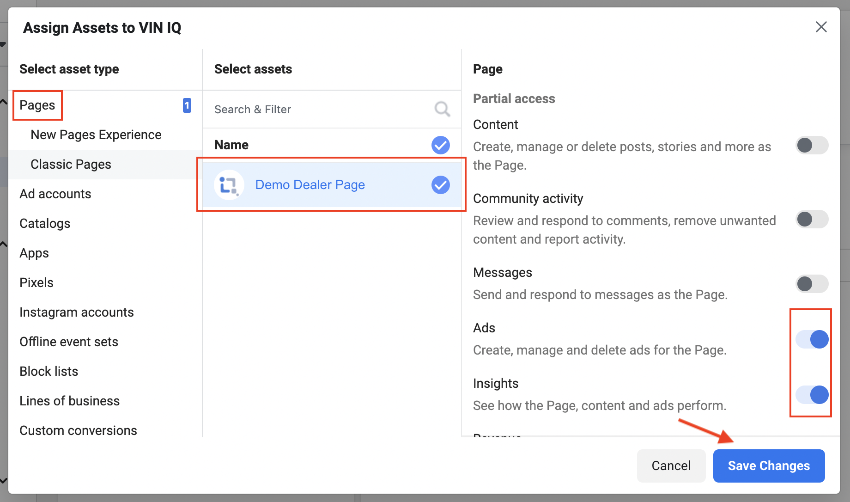Click the 'Assign Assets to VIN IQ' title

pos(102,28)
